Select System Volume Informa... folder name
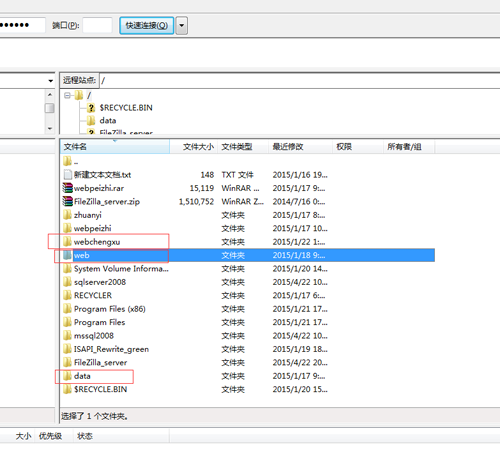 pyautogui.click(x=121, y=269)
